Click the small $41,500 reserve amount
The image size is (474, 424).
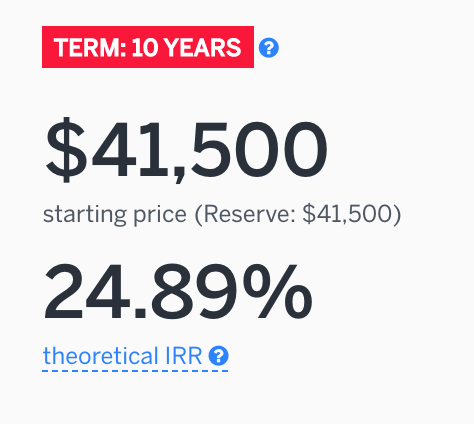(x=347, y=214)
